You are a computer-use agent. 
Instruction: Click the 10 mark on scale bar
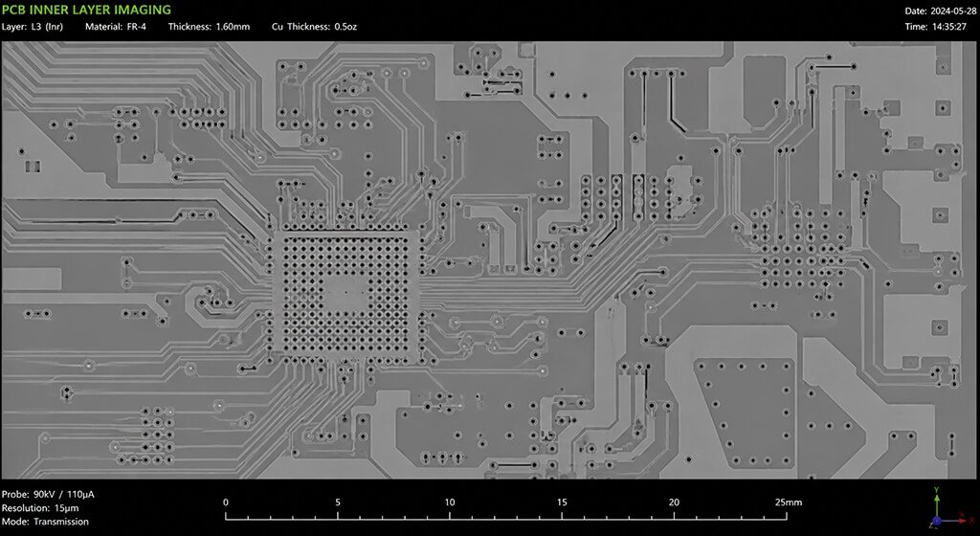click(x=450, y=502)
